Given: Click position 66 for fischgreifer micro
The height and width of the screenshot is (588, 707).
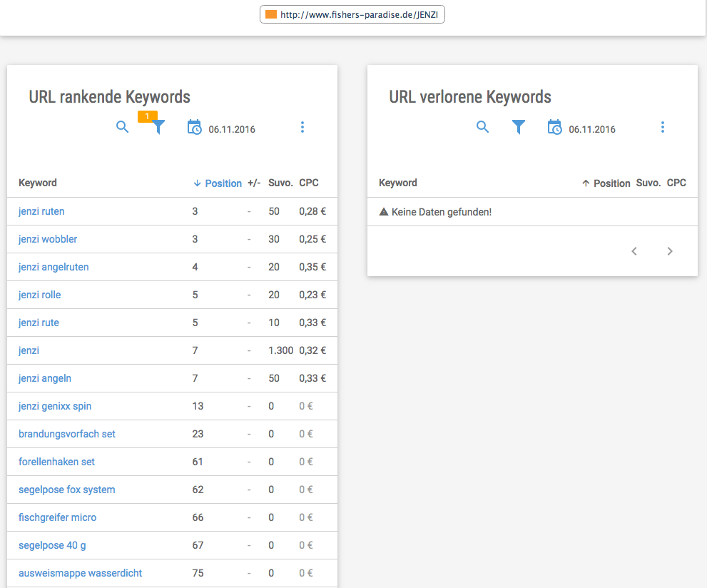Looking at the screenshot, I should [198, 517].
